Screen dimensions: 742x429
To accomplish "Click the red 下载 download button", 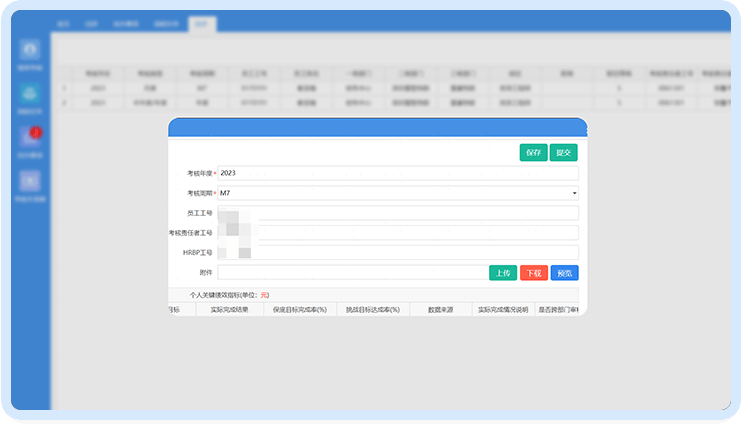I will tap(533, 273).
